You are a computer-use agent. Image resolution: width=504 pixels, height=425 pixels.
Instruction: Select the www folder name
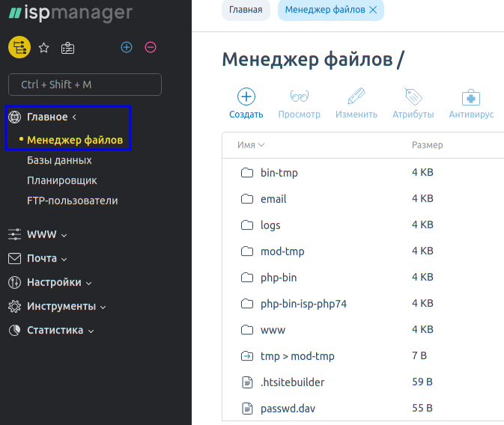[273, 330]
